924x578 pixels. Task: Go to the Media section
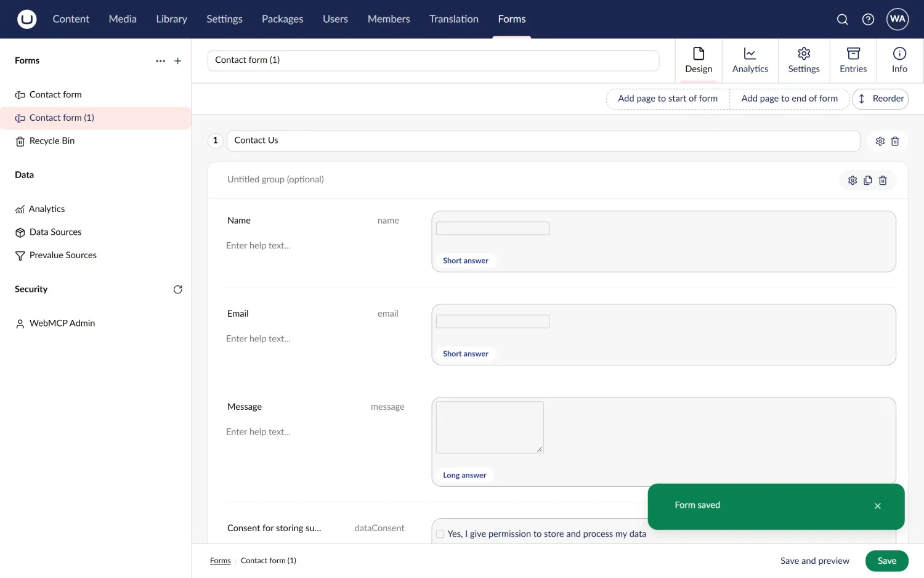[x=123, y=19]
